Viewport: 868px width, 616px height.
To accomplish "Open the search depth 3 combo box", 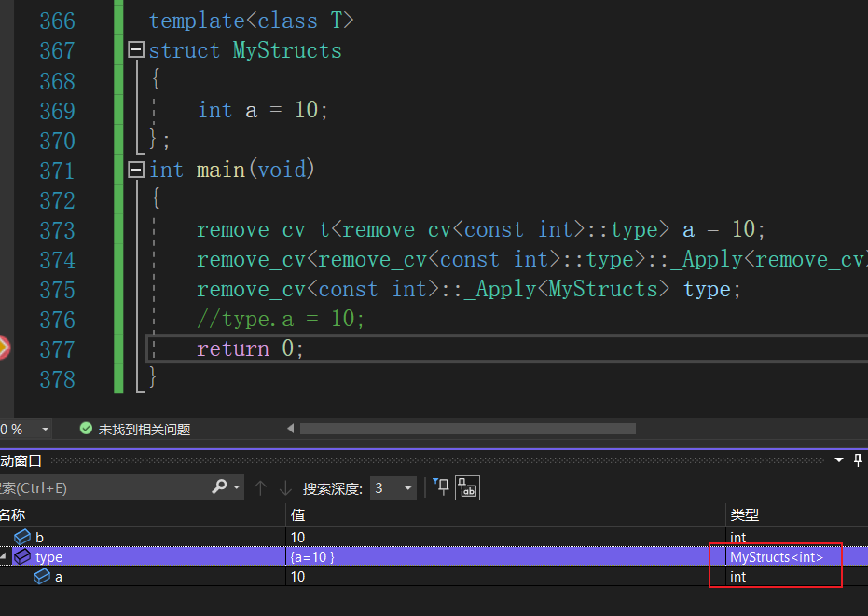I will point(393,488).
